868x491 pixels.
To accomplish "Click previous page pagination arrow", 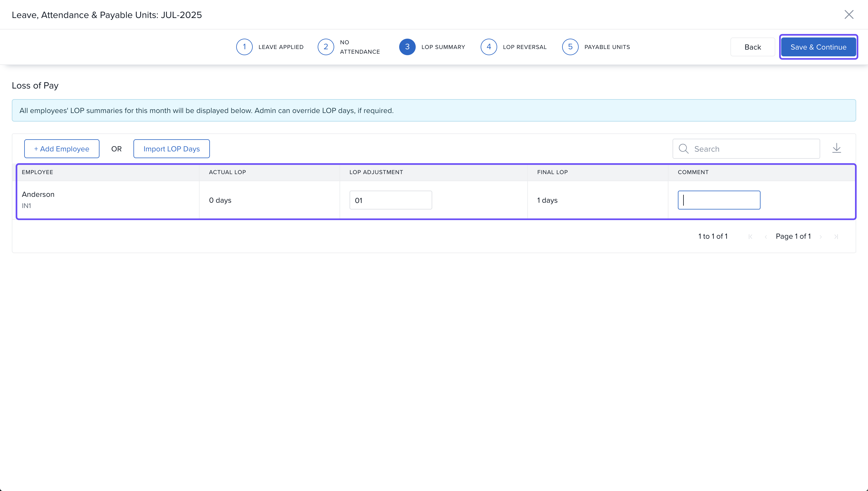I will click(x=766, y=237).
